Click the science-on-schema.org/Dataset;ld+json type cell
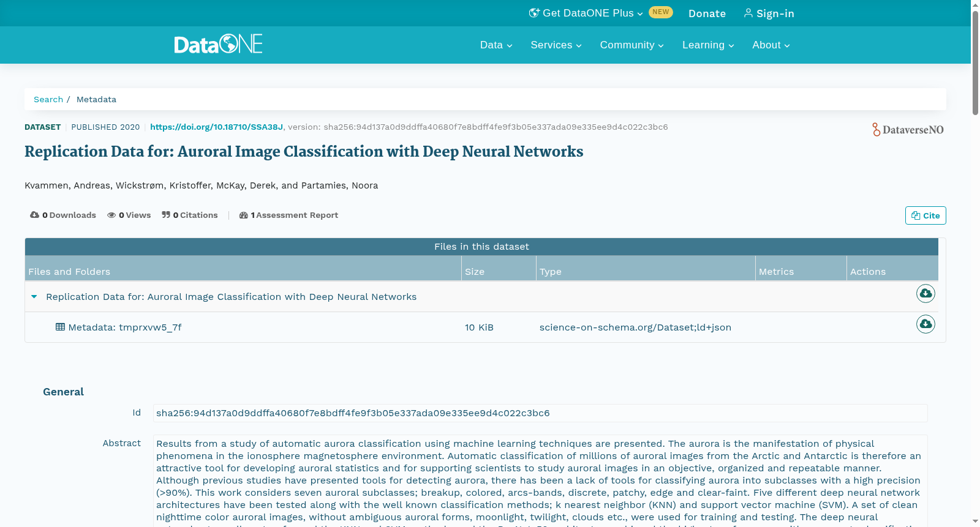 click(635, 327)
